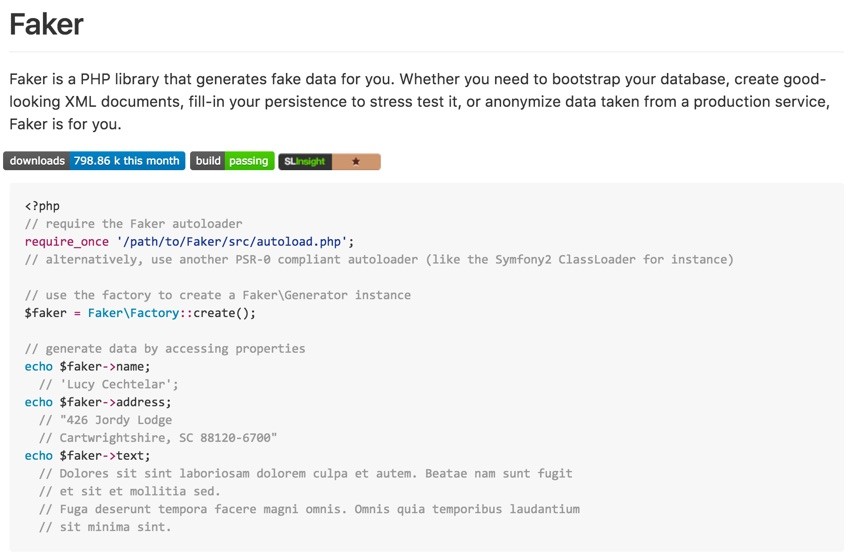Screen dimensions: 850x559
Task: Click the Faker\Factory::create() code line
Action: pyautogui.click(x=140, y=313)
